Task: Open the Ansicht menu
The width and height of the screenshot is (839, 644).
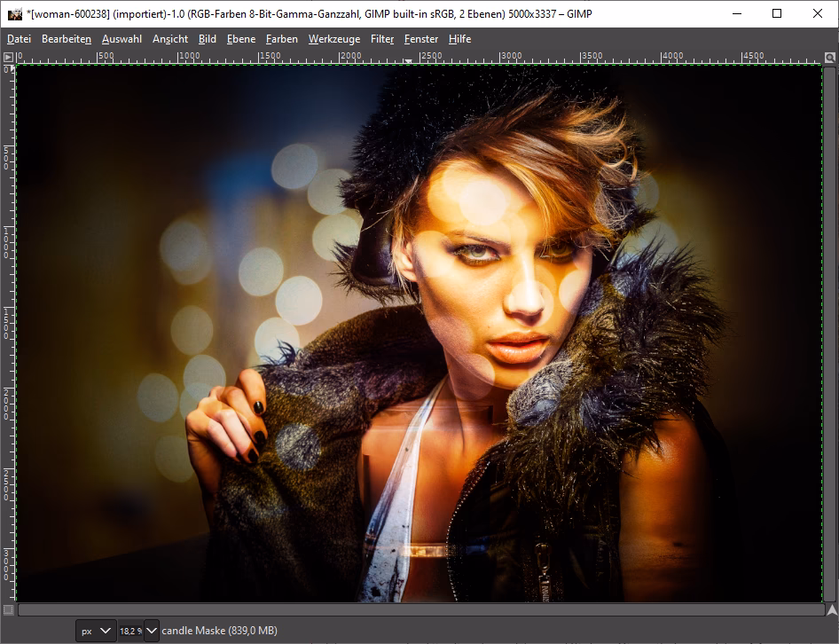Action: click(169, 38)
